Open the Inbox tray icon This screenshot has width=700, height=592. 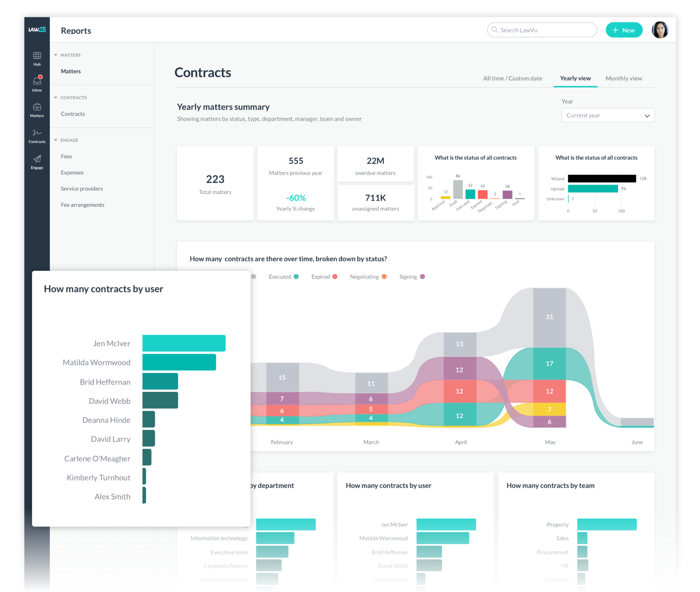37,81
